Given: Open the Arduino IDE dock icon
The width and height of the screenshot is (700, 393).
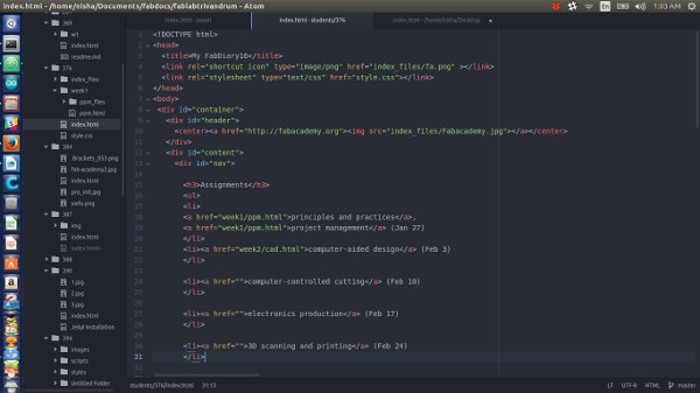Looking at the screenshot, I should coord(11,84).
